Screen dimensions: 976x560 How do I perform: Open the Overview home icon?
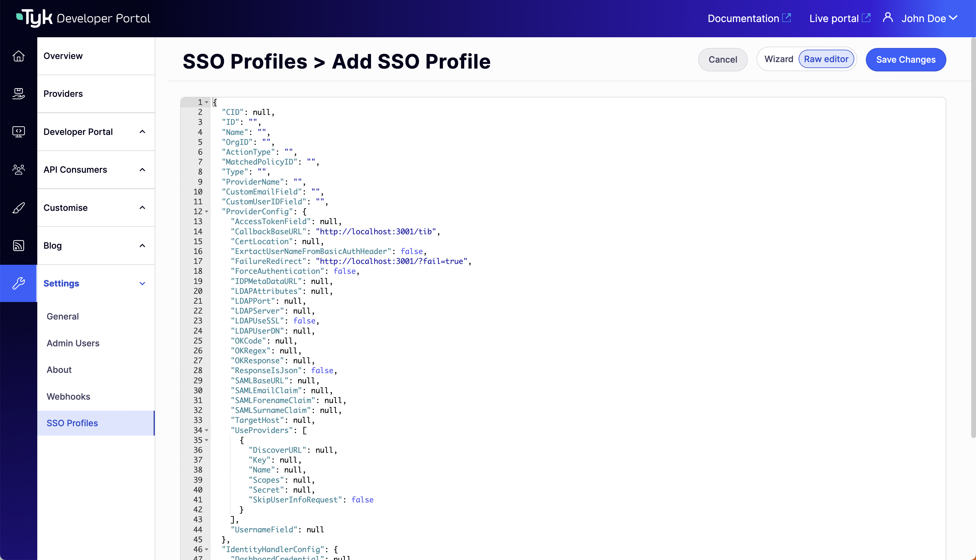coord(18,56)
